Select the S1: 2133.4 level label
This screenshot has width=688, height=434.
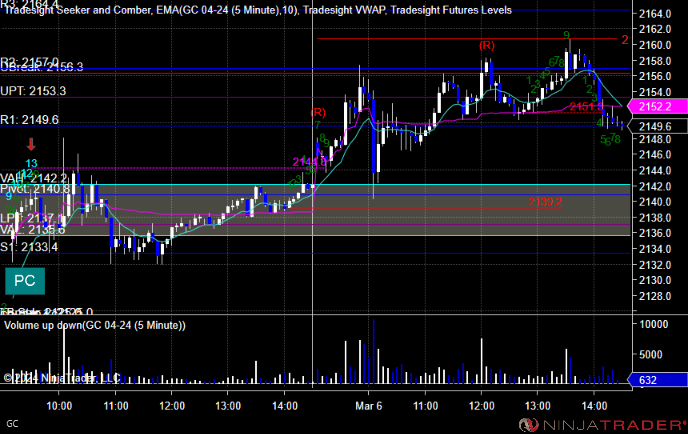click(x=29, y=247)
